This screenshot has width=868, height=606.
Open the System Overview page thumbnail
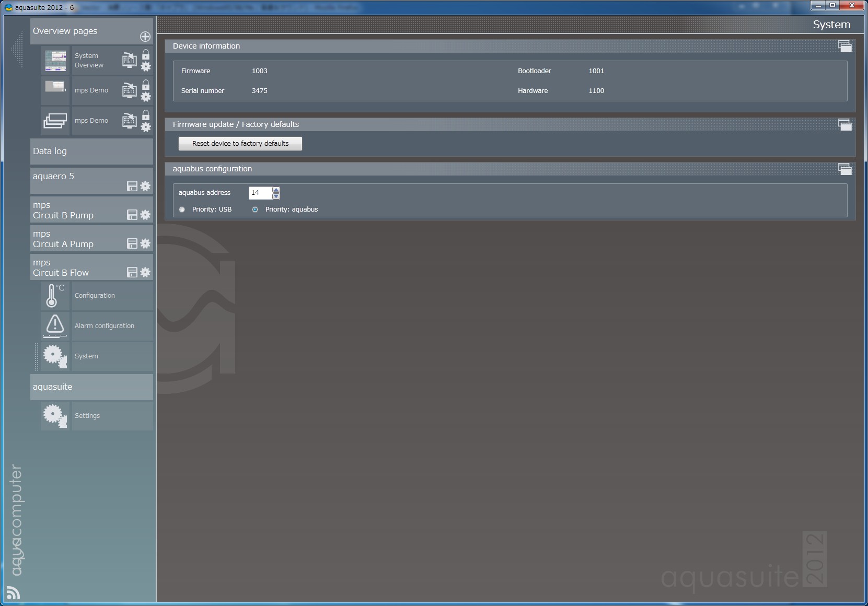55,61
